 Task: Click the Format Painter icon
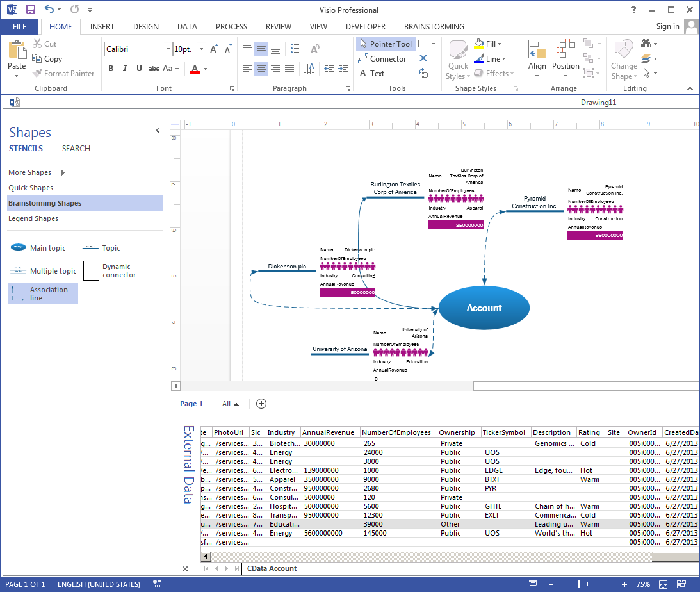38,74
